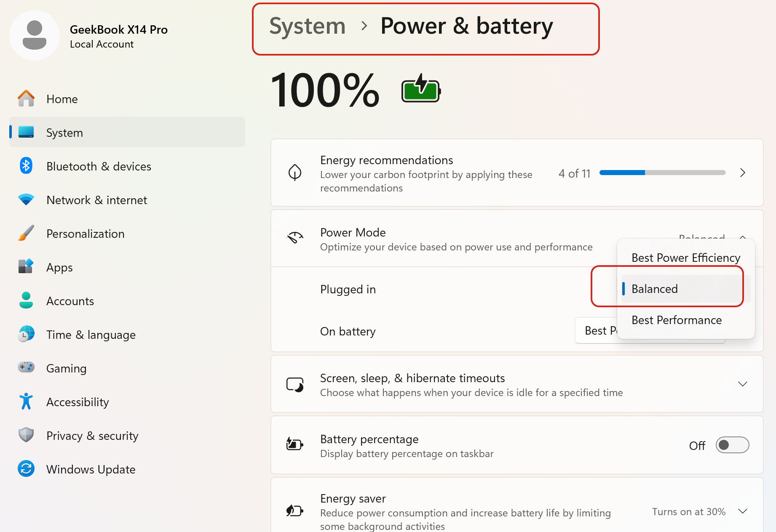Click the Bluetooth & devices icon
This screenshot has width=776, height=532.
pos(26,166)
